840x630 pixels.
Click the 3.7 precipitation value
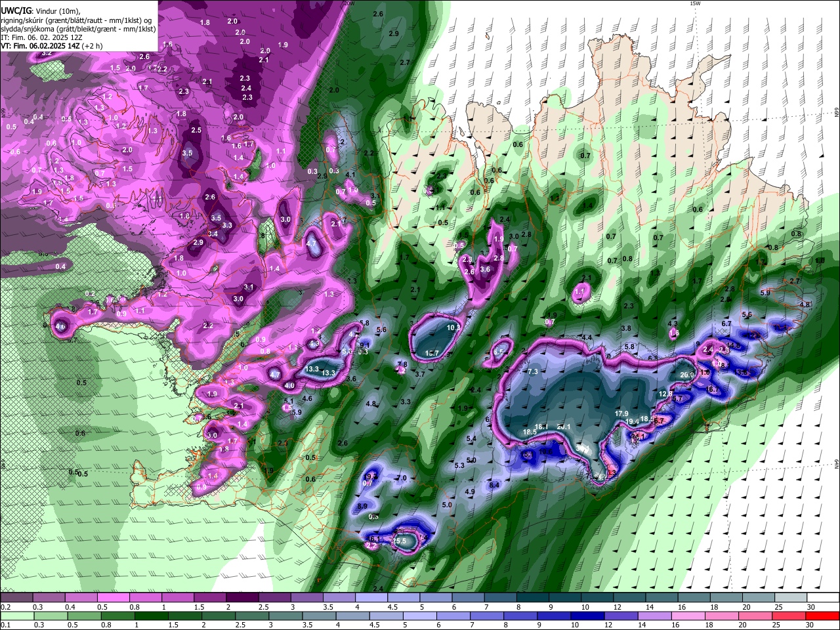(x=421, y=373)
